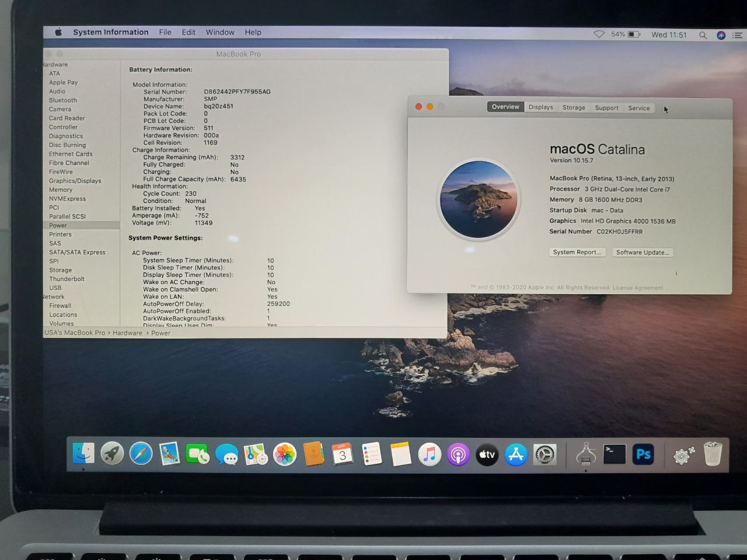Open App Store in the Dock
Image resolution: width=747 pixels, height=560 pixels.
pyautogui.click(x=516, y=454)
